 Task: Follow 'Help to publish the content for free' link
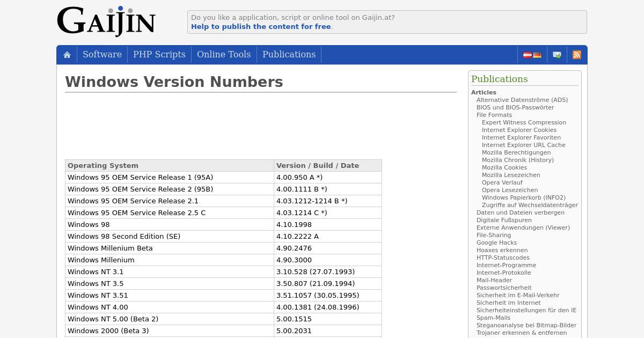(x=261, y=27)
